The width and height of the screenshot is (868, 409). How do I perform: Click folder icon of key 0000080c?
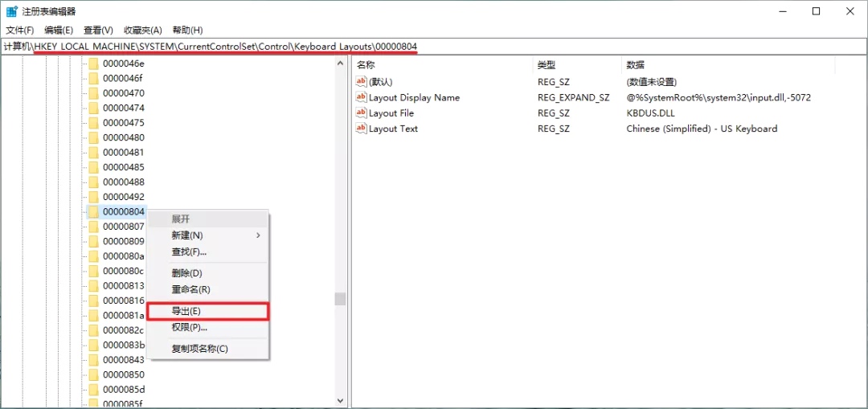[x=93, y=271]
